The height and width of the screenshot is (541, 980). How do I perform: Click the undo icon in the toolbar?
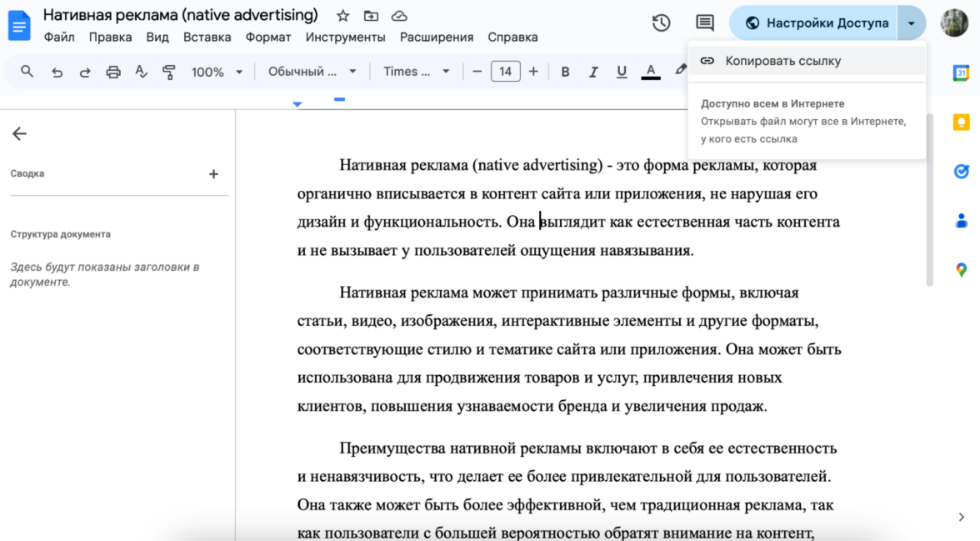(57, 72)
